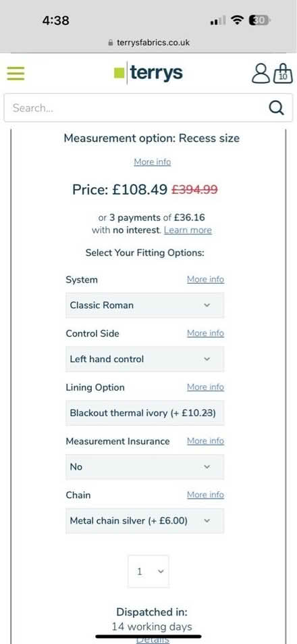Click the magnifying glass search icon
Image resolution: width=297 pixels, height=644 pixels.
pyautogui.click(x=276, y=107)
